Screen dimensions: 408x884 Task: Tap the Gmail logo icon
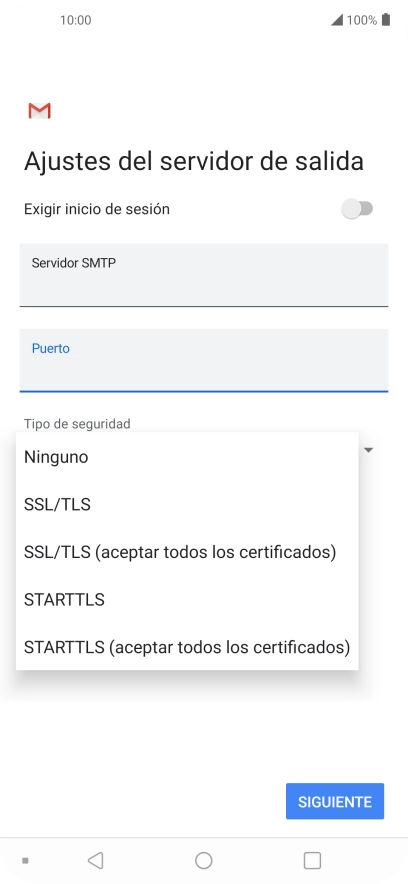coord(39,111)
